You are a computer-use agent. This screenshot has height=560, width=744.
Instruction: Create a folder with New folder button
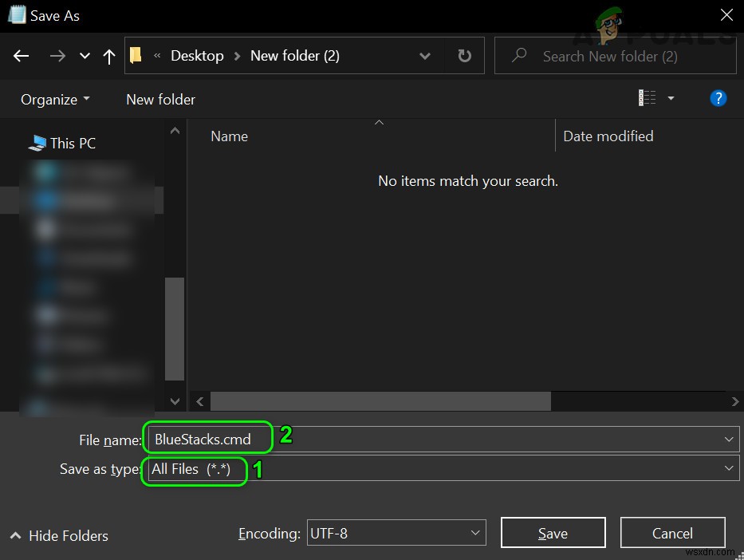coord(160,100)
